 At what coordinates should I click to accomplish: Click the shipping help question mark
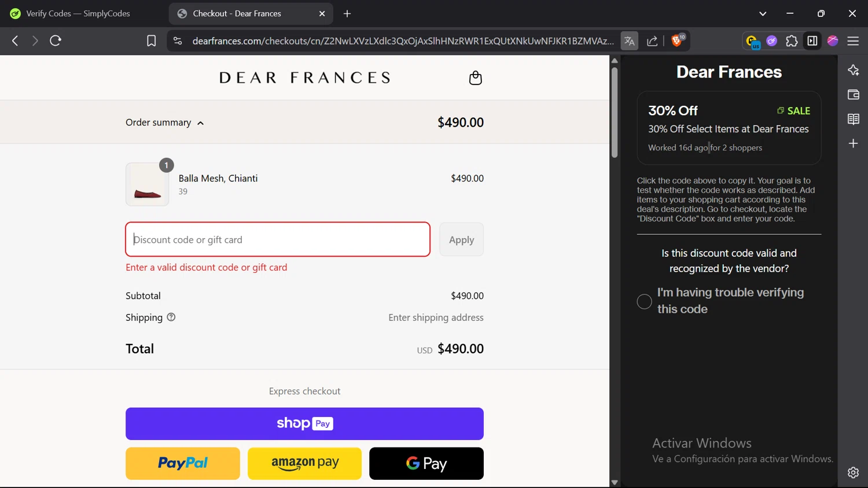171,317
